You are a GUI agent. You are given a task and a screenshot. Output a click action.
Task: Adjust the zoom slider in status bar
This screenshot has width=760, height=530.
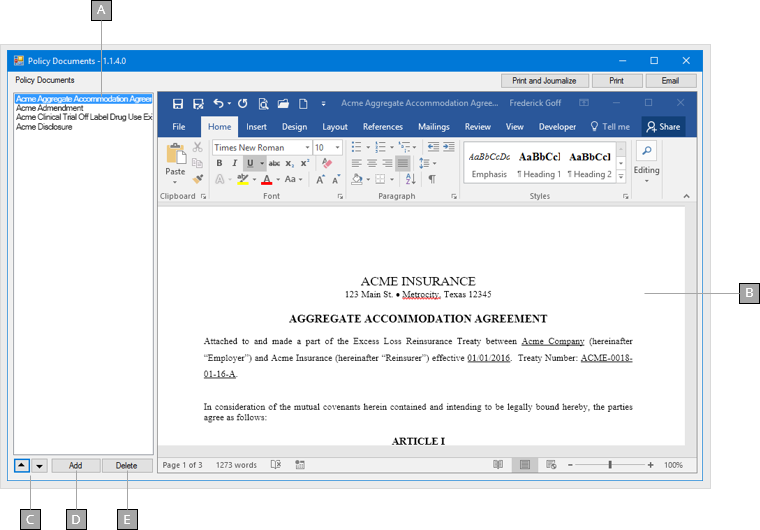tap(610, 465)
